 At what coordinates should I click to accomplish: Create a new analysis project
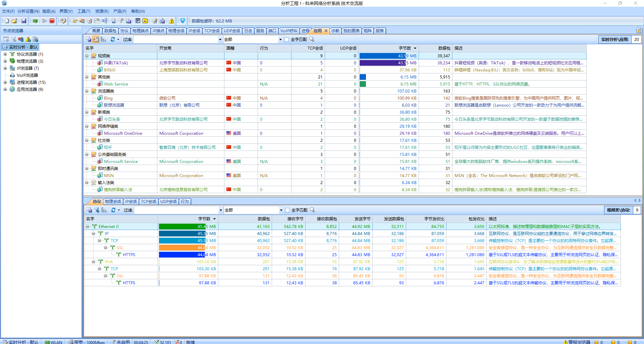point(6,21)
